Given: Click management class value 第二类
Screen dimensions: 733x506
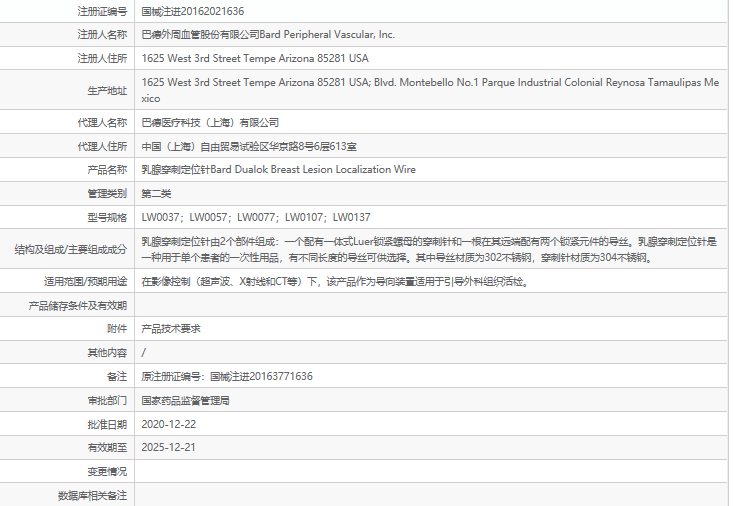Looking at the screenshot, I should click(156, 194).
